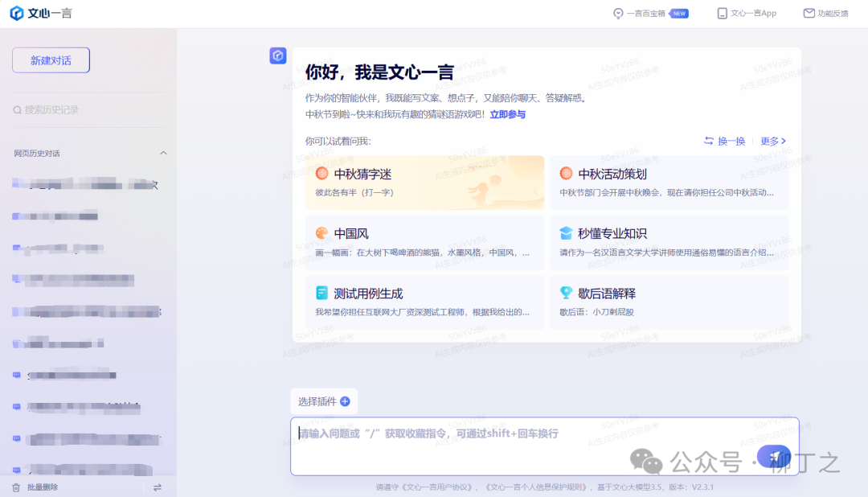
Task: Click the 立即参与 link
Action: (x=508, y=115)
